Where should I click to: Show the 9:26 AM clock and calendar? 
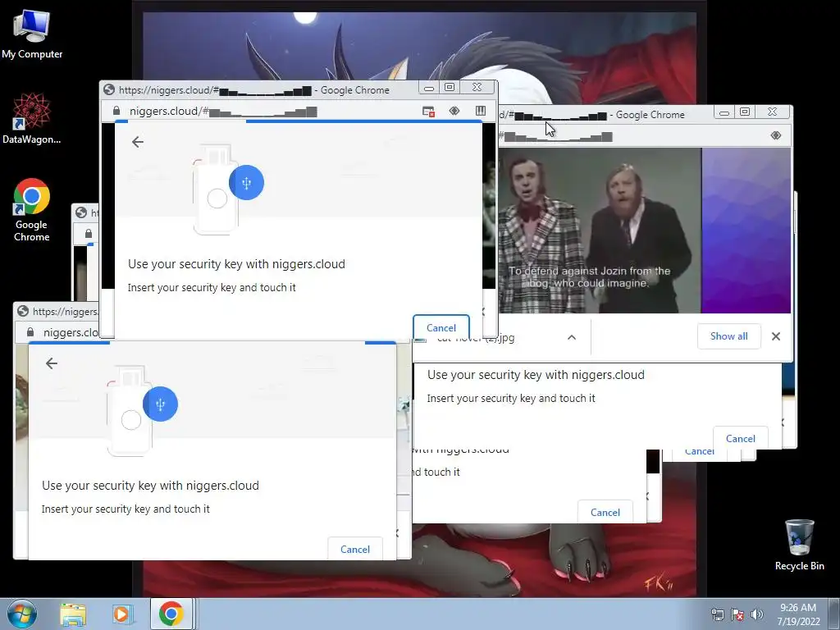[x=798, y=614]
